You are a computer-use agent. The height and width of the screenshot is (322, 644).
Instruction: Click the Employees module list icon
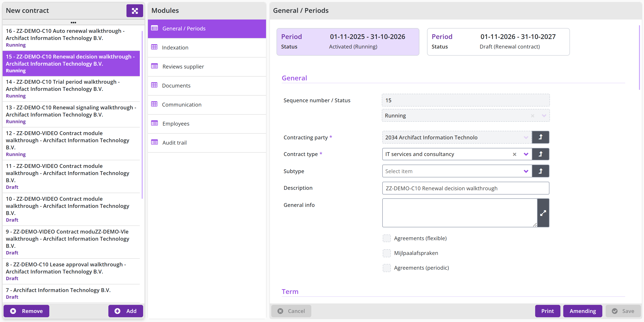pos(154,123)
